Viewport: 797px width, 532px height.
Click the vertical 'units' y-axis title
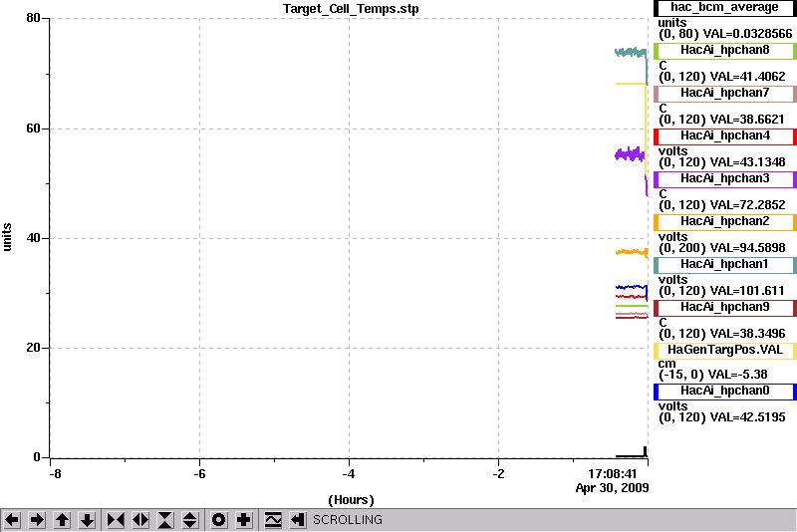(x=7, y=237)
